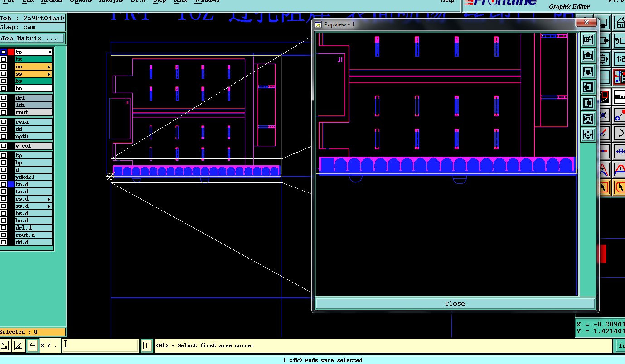Click the Popview pan right icon
Screen dimensions: 625x364
click(x=588, y=103)
